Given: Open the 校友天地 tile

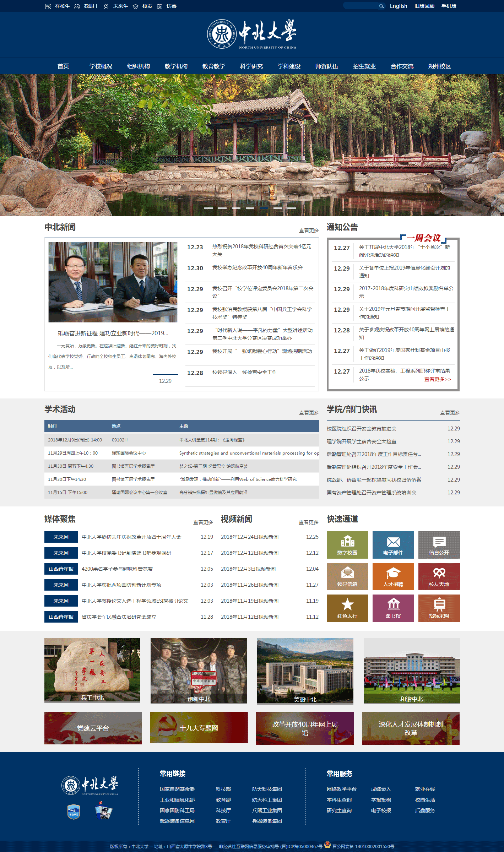Looking at the screenshot, I should click(x=439, y=576).
